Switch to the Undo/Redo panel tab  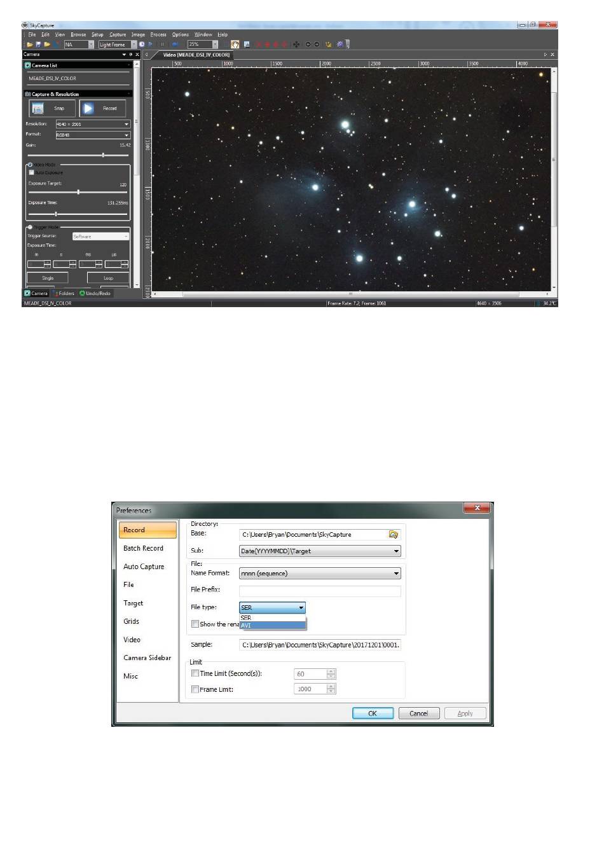pyautogui.click(x=95, y=294)
